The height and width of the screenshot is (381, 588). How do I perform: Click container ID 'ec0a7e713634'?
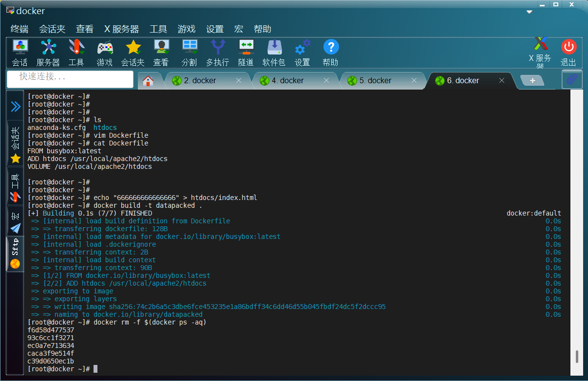[51, 345]
